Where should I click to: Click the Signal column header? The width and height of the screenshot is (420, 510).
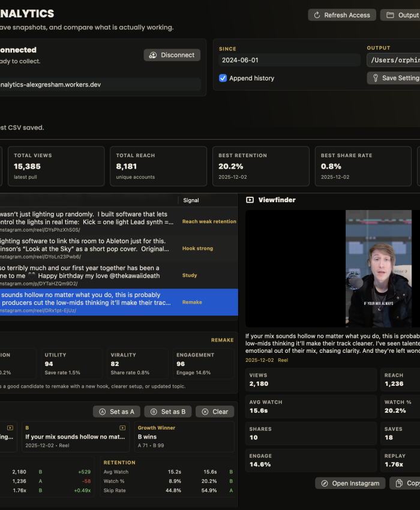tap(191, 200)
